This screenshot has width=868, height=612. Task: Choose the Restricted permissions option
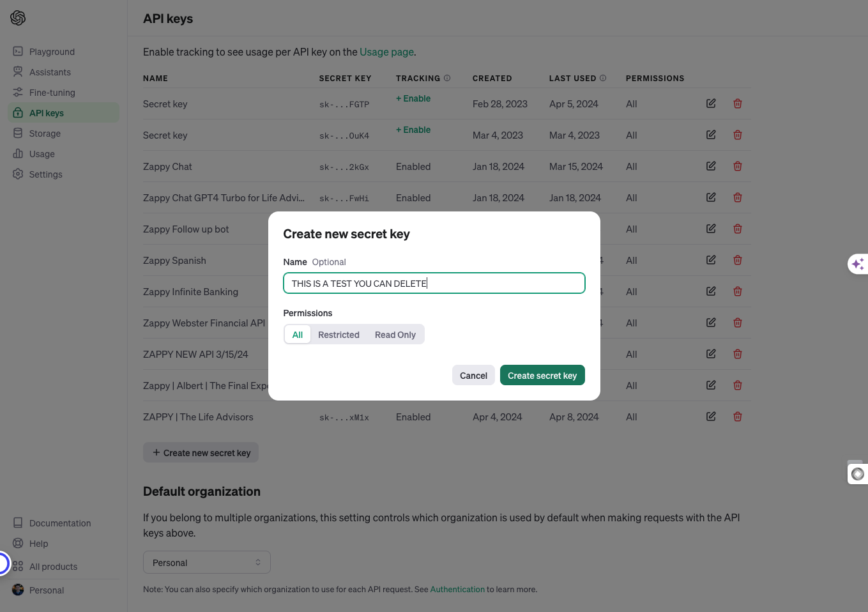pyautogui.click(x=339, y=335)
